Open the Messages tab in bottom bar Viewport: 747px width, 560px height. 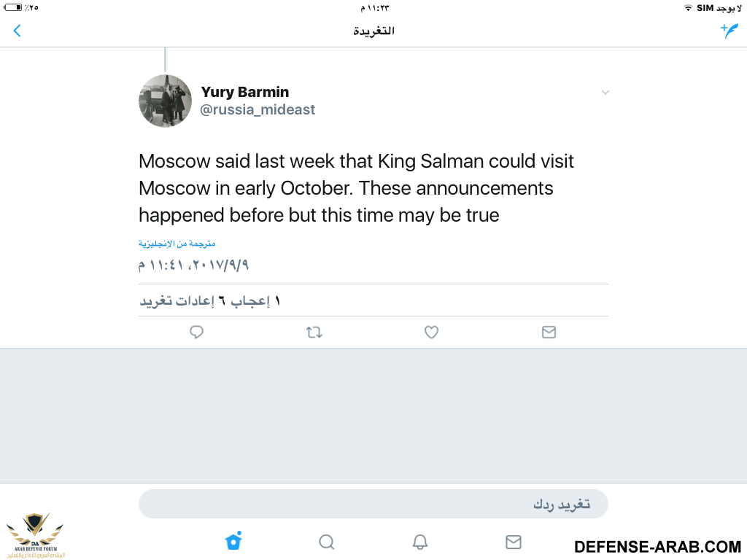(x=513, y=542)
